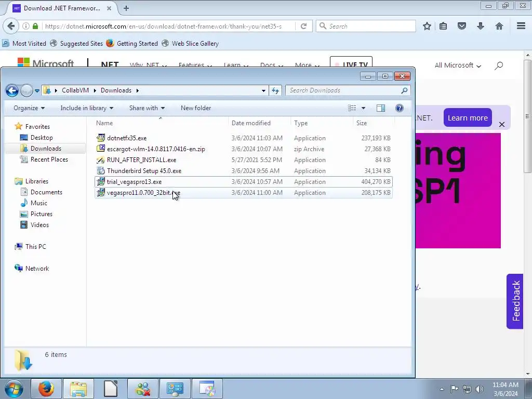Click the Explorer forward navigation arrow

26,90
